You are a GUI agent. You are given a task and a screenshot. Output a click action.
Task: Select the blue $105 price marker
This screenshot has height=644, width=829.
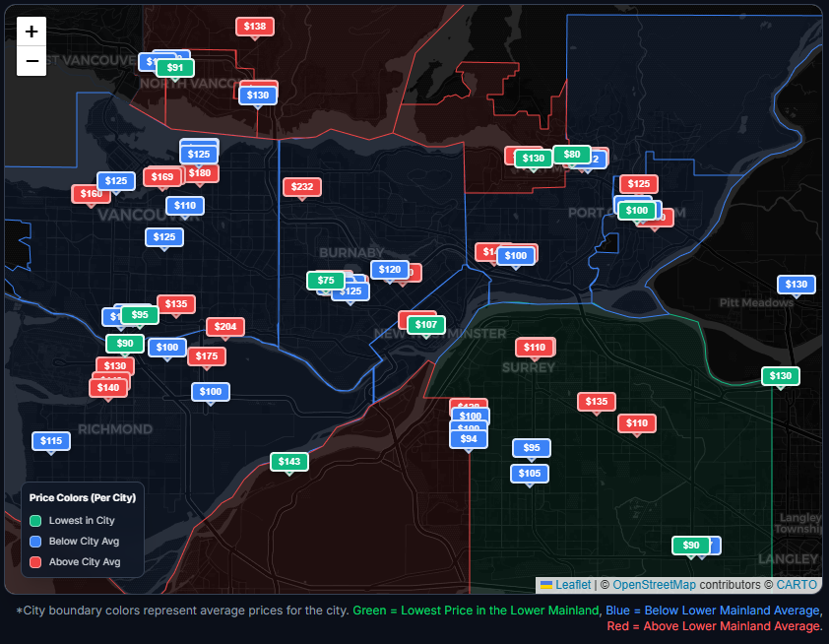(530, 474)
